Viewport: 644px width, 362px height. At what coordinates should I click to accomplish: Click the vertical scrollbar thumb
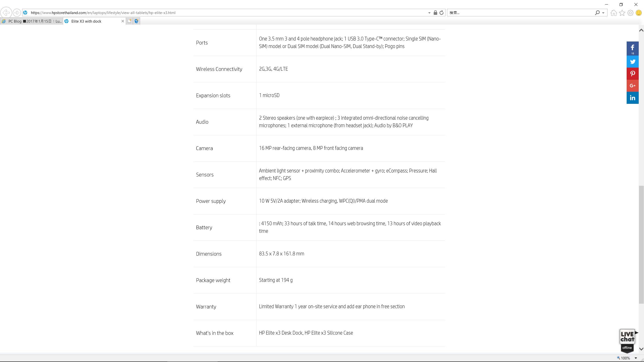[641, 244]
